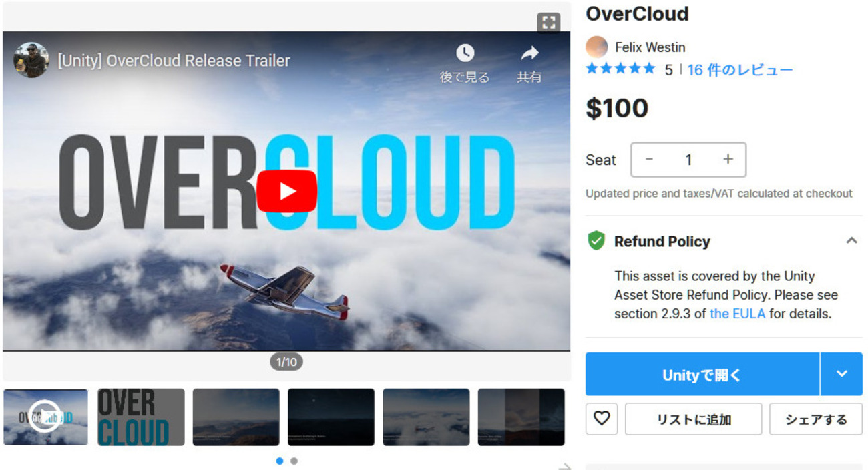This screenshot has height=470, width=868.
Task: Open fullscreen view of the media gallery
Action: [x=548, y=23]
